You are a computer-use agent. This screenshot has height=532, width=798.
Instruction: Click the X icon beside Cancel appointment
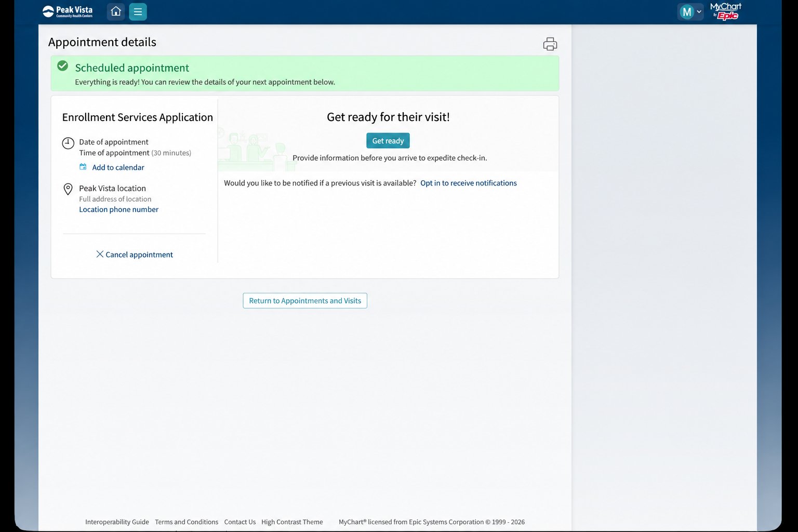tap(100, 254)
